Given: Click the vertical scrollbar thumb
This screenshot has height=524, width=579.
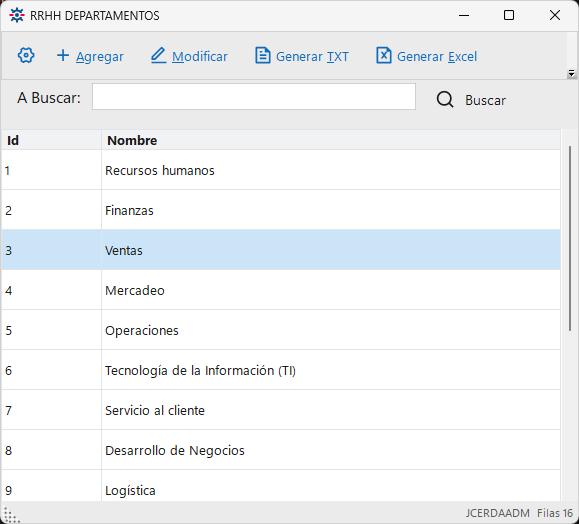Looking at the screenshot, I should click(570, 239).
